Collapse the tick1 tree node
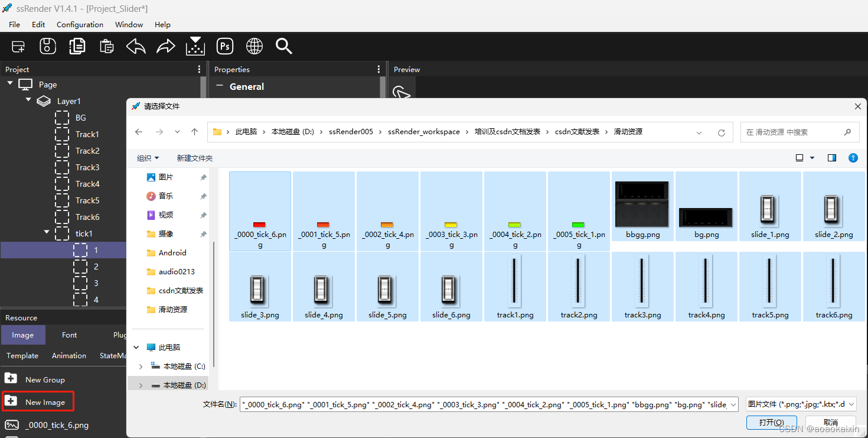The height and width of the screenshot is (438, 868). (x=46, y=233)
